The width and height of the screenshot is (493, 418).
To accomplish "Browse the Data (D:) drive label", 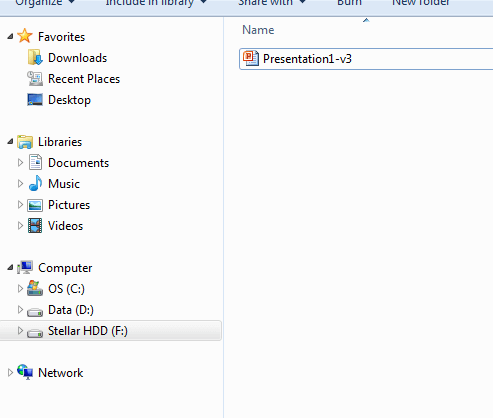I will (71, 310).
